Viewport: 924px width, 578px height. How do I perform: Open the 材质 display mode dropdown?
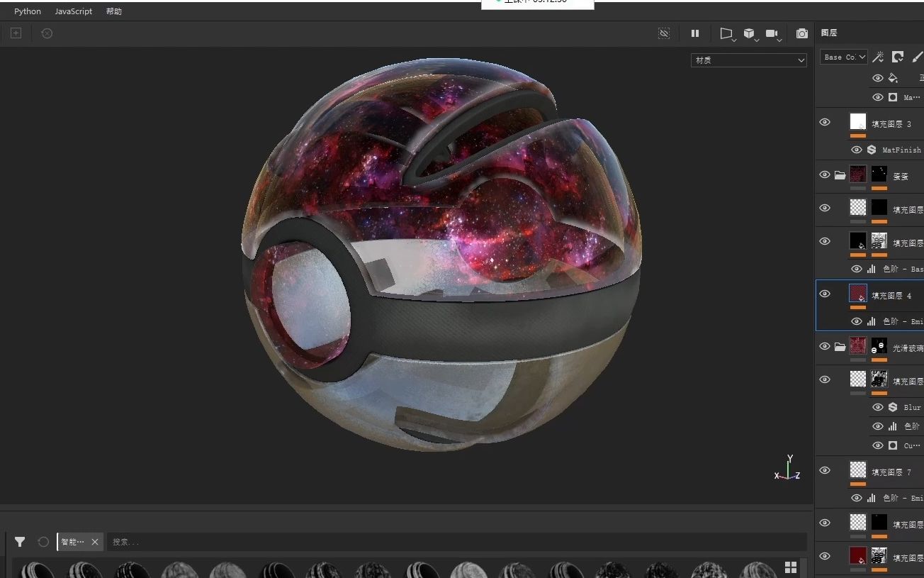749,60
